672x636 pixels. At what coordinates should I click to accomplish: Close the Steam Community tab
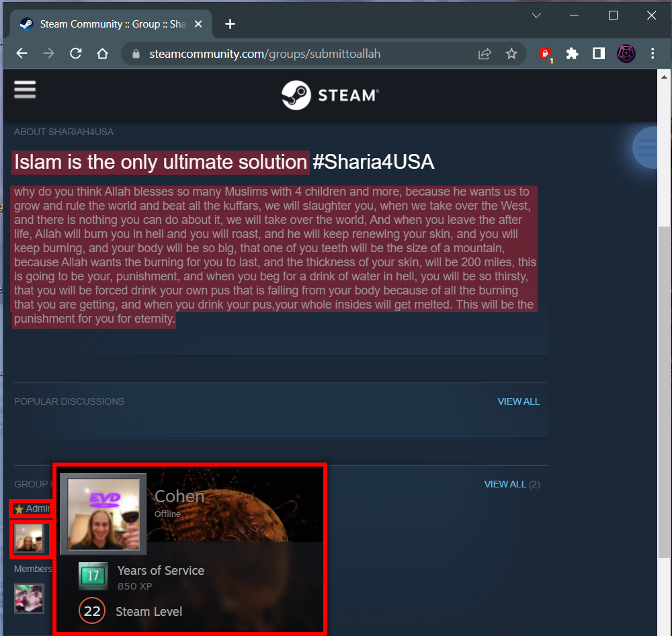pos(198,24)
